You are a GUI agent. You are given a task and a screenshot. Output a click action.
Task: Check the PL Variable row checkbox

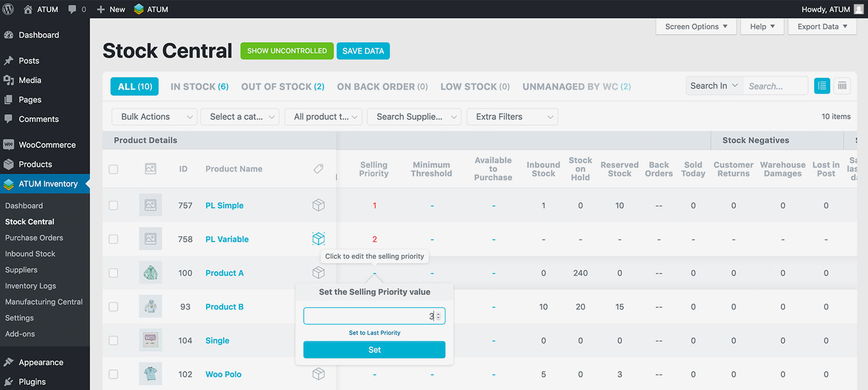point(114,239)
